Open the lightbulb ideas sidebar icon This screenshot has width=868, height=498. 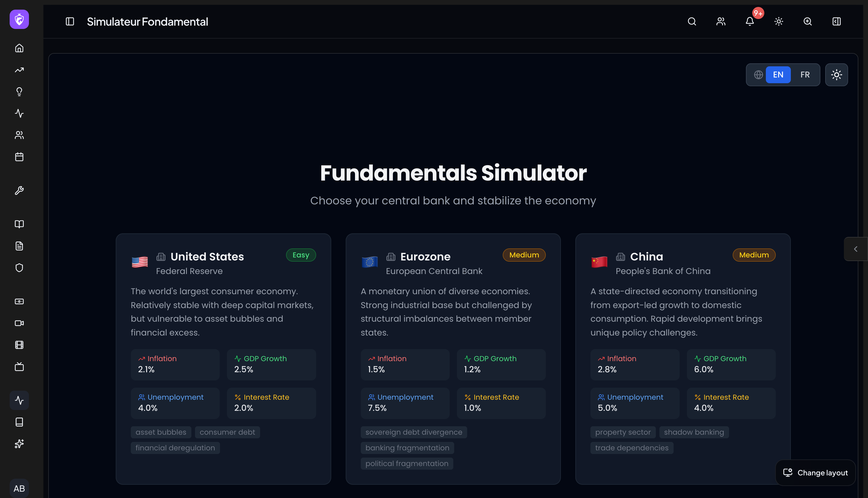click(19, 92)
